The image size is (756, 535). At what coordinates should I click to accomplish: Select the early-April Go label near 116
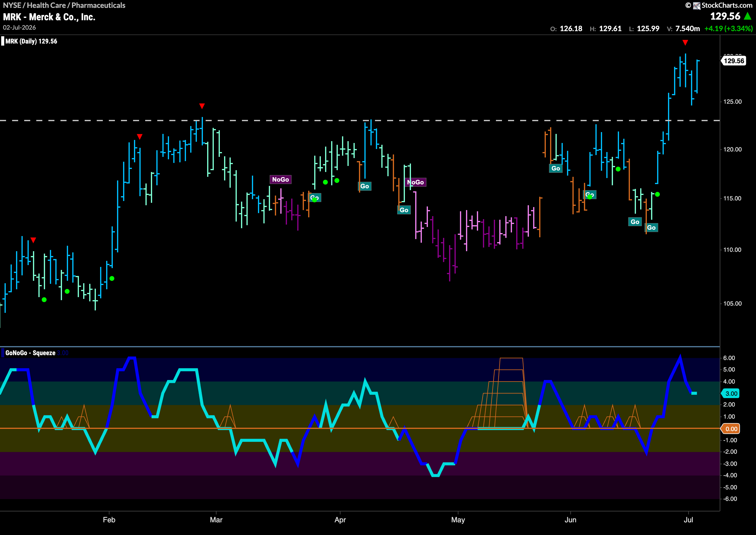(x=365, y=186)
